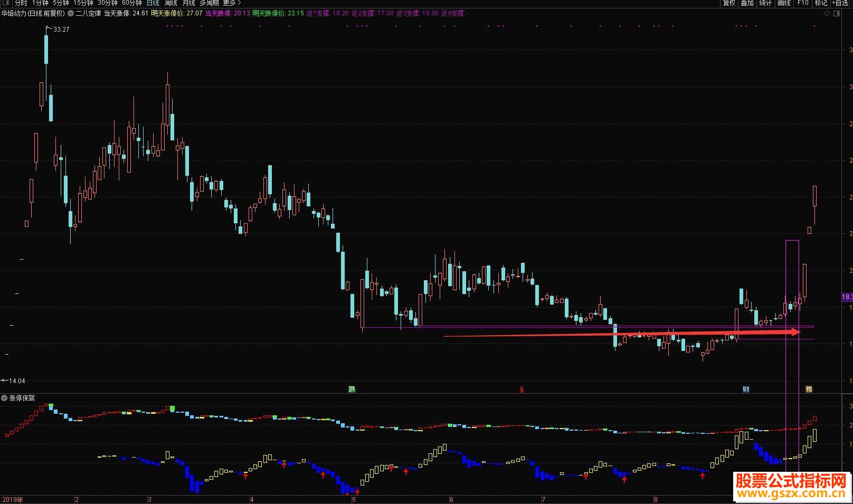Click the 当天涨停: 24.61 value
Image resolution: width=853 pixels, height=504 pixels.
126,13
